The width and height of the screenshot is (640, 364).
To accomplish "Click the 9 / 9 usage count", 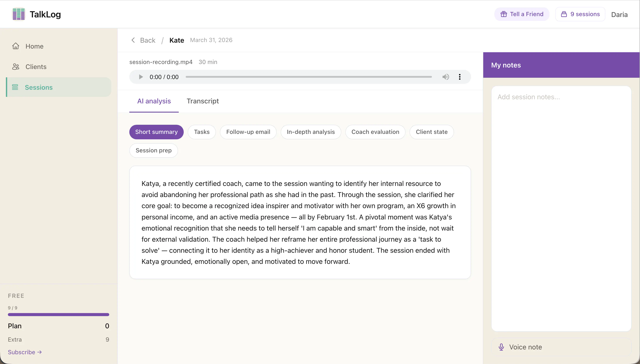I will click(12, 308).
